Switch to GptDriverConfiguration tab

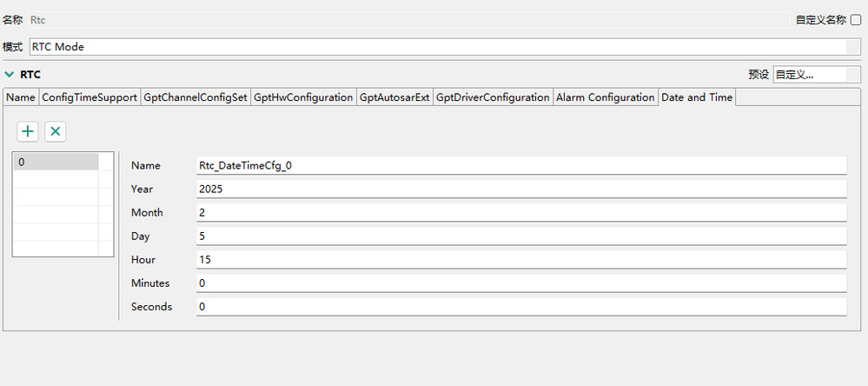(x=493, y=97)
